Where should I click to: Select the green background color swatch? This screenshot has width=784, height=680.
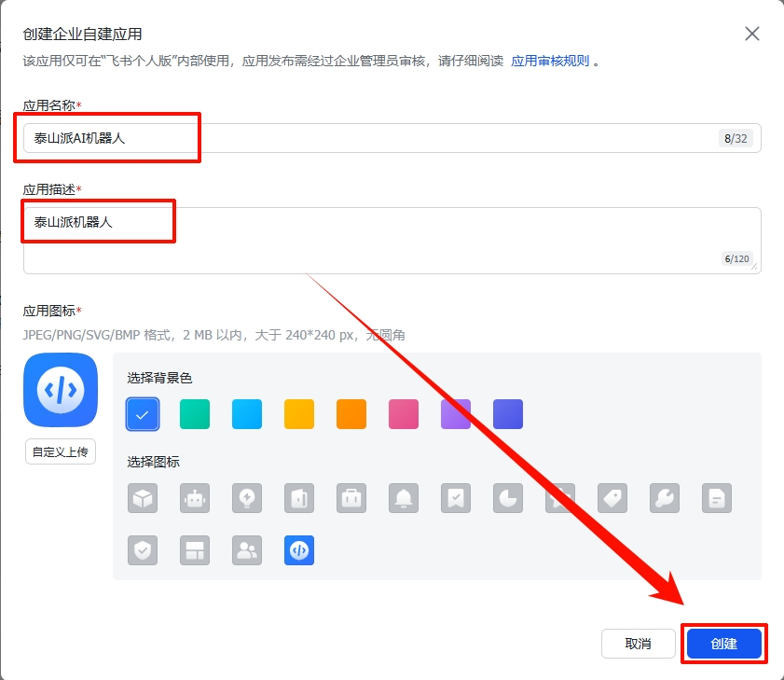point(195,414)
